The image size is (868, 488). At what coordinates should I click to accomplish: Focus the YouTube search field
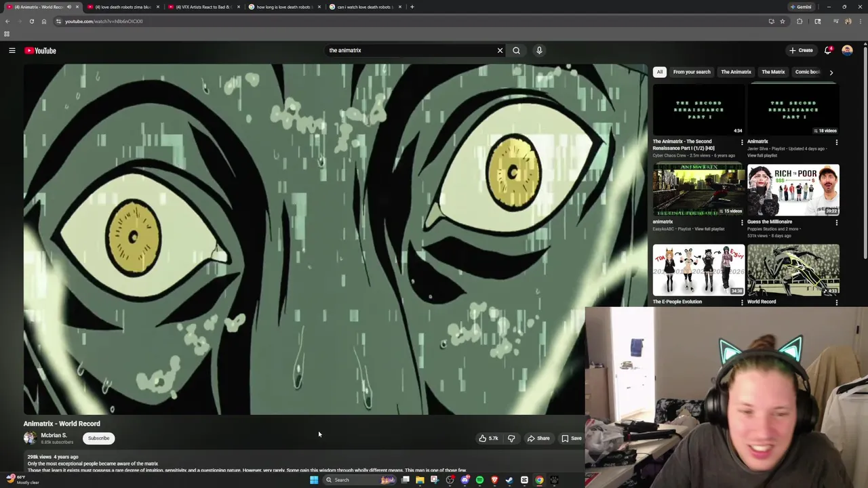pos(410,50)
